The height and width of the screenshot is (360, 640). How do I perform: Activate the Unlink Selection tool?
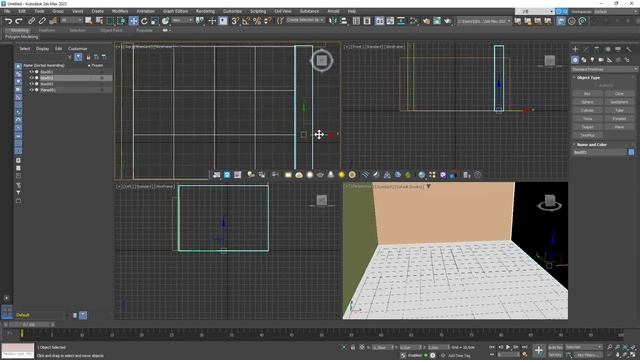[x=42, y=21]
